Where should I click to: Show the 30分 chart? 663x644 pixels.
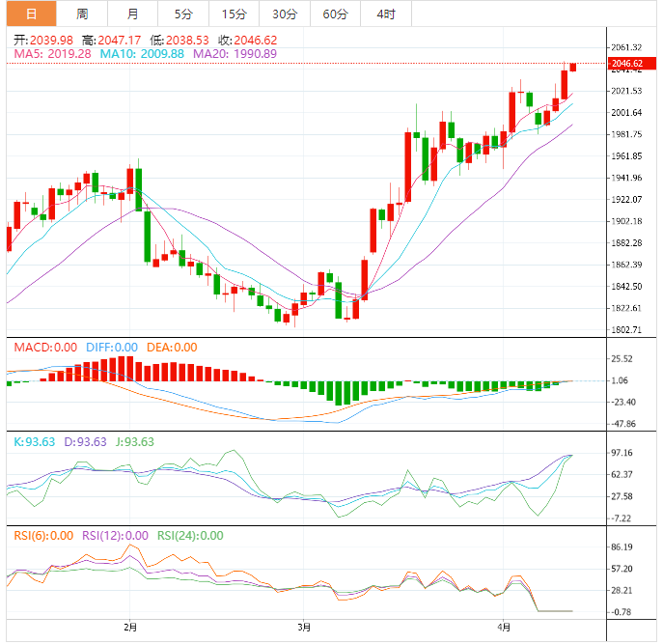coord(285,14)
